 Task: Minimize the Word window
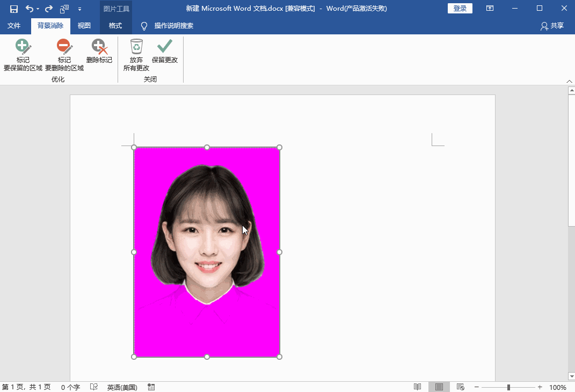tap(515, 9)
